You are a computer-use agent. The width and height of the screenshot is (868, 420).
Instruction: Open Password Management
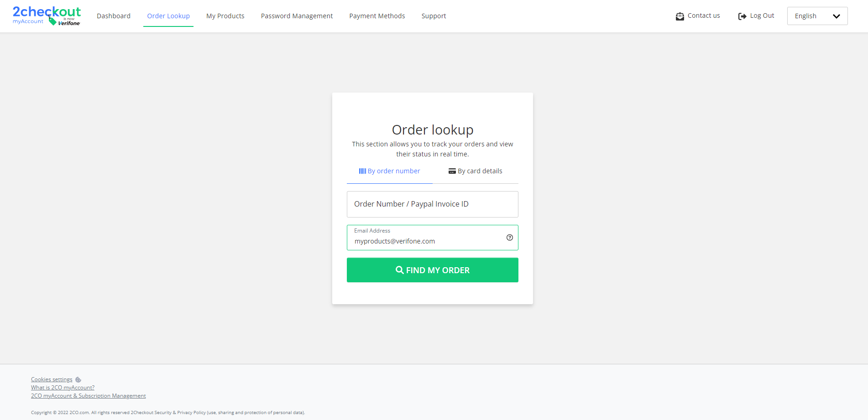pyautogui.click(x=297, y=16)
